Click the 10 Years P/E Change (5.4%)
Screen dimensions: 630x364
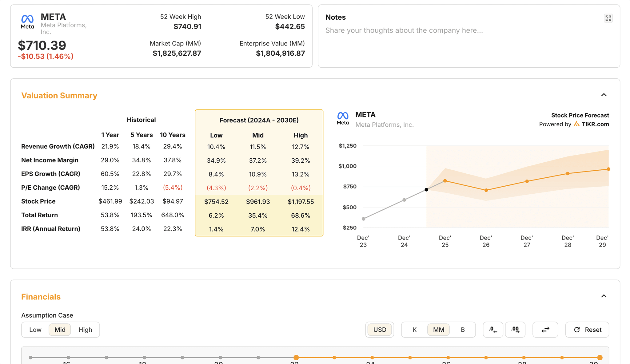[x=173, y=188]
